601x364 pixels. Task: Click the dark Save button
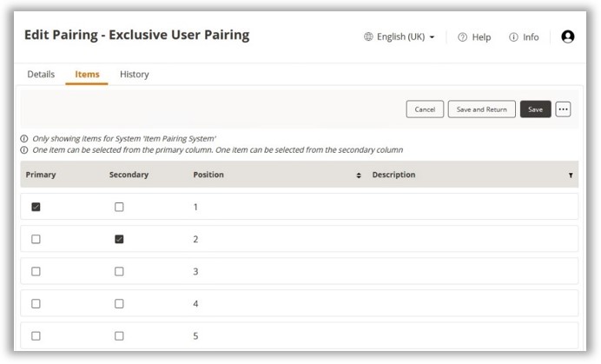(x=535, y=109)
